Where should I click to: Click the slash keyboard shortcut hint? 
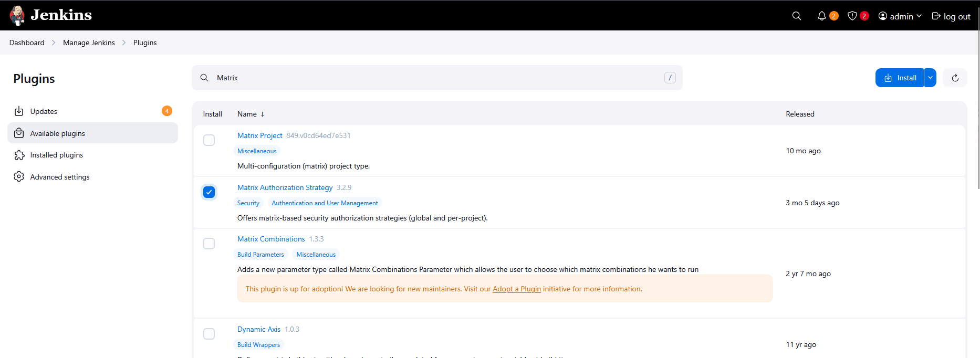click(x=670, y=78)
